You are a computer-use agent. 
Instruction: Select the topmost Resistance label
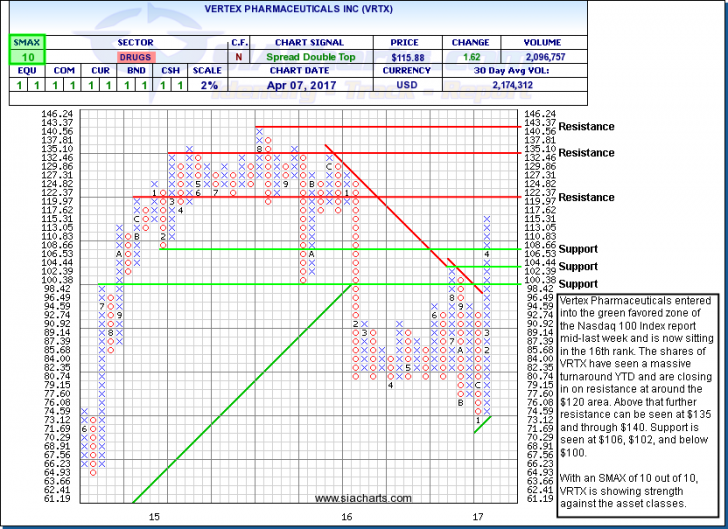coord(587,127)
